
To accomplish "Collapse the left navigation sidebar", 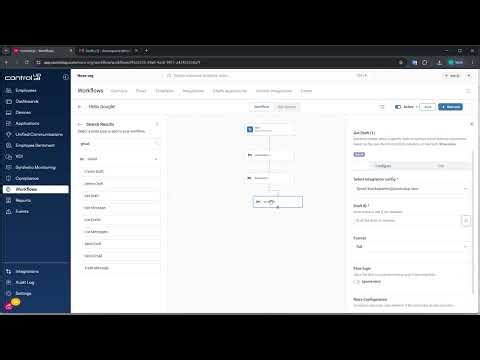I will click(65, 77).
